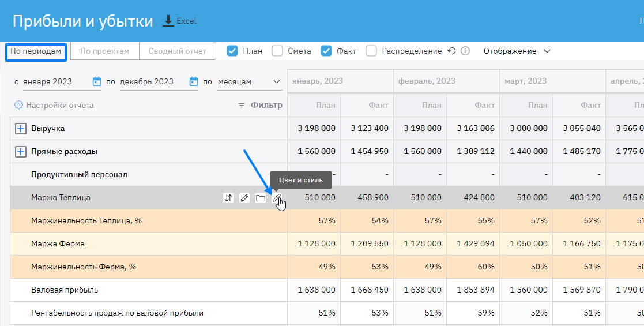
Task: Click the Фильтр button
Action: pos(266,105)
